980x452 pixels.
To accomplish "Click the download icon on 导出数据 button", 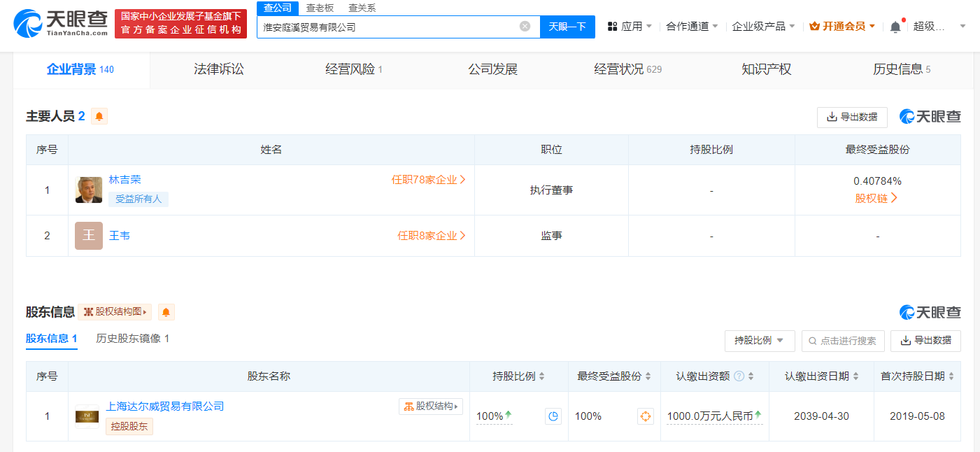I will point(905,341).
